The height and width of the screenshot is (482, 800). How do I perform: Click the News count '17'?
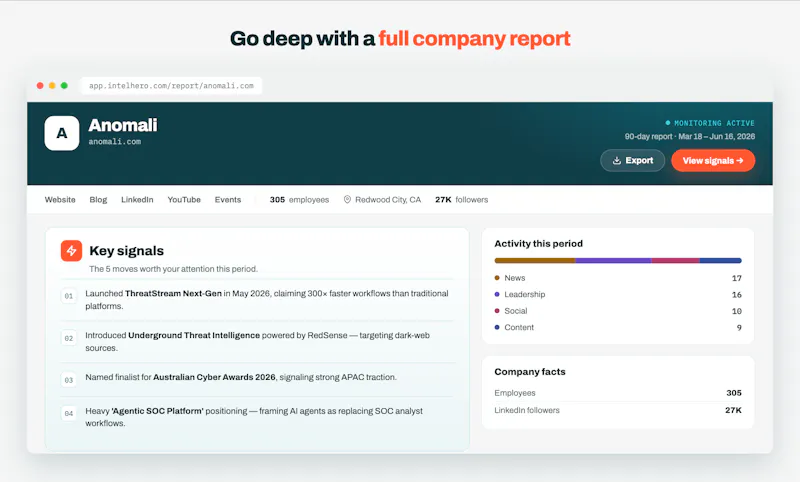pyautogui.click(x=737, y=278)
